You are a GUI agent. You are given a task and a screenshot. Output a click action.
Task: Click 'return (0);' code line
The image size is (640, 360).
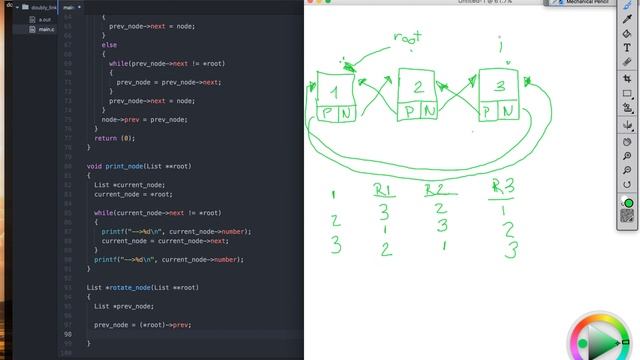(x=114, y=138)
